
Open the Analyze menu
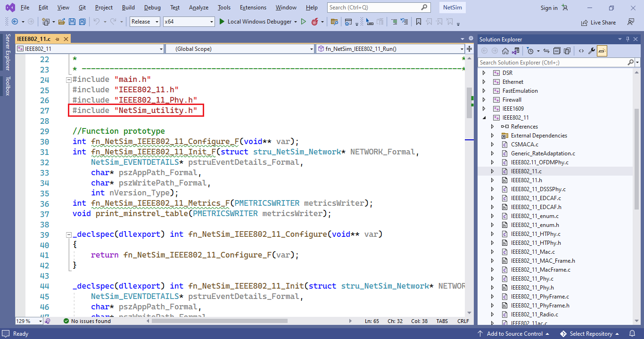tap(198, 8)
